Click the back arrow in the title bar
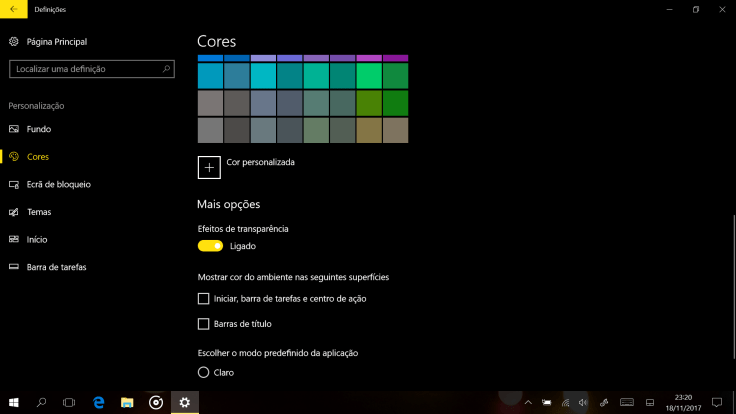This screenshot has width=736, height=414. [13, 9]
